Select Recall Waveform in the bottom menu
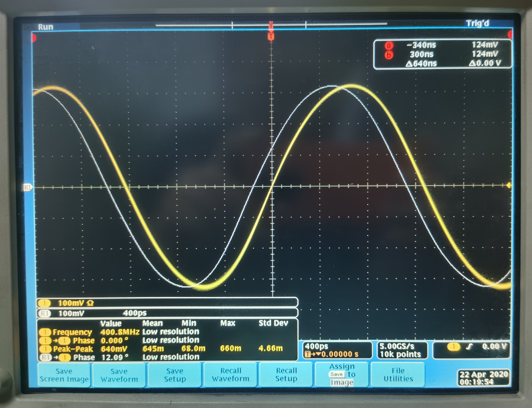The height and width of the screenshot is (408, 532). pyautogui.click(x=231, y=374)
